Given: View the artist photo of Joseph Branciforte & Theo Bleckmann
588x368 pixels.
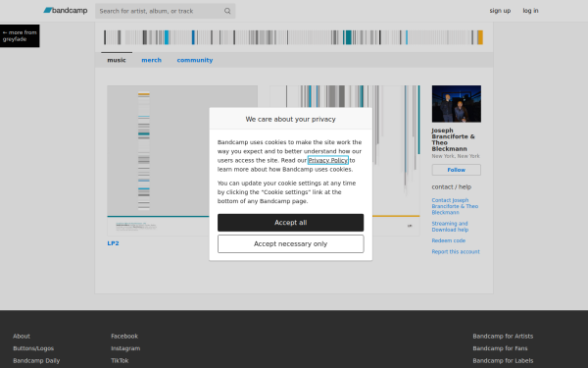Looking at the screenshot, I should (456, 104).
